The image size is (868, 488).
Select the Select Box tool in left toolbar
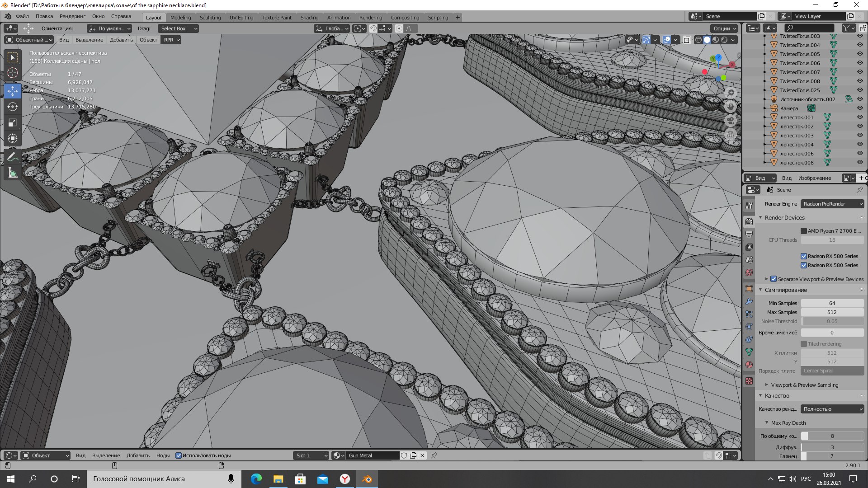pyautogui.click(x=13, y=57)
